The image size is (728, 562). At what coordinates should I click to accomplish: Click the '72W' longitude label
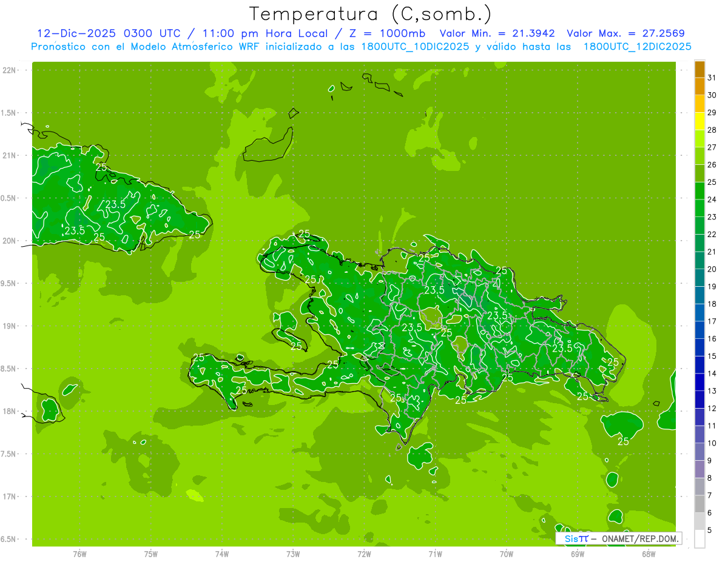click(x=364, y=554)
